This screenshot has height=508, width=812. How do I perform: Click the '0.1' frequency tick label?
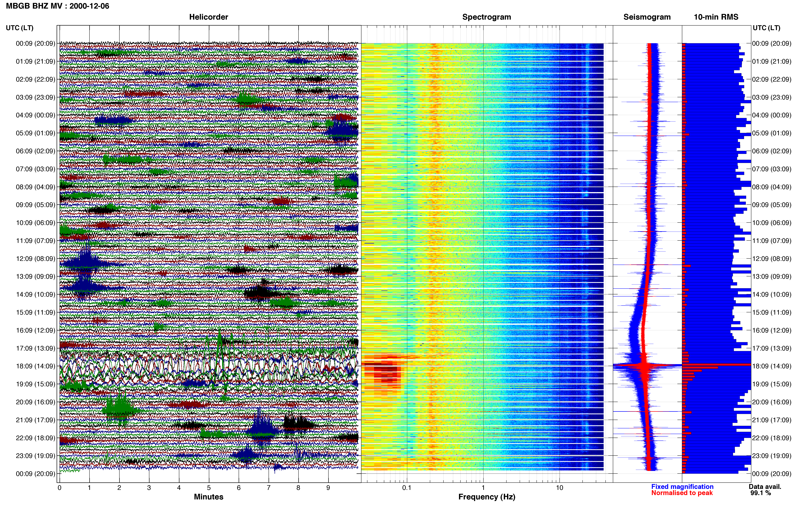(x=407, y=487)
